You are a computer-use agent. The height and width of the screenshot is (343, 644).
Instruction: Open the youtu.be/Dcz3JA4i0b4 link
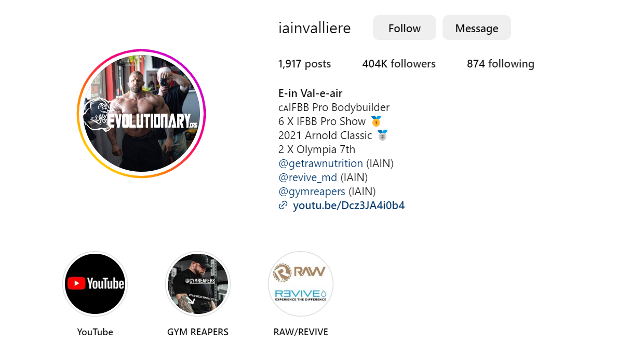tap(349, 205)
